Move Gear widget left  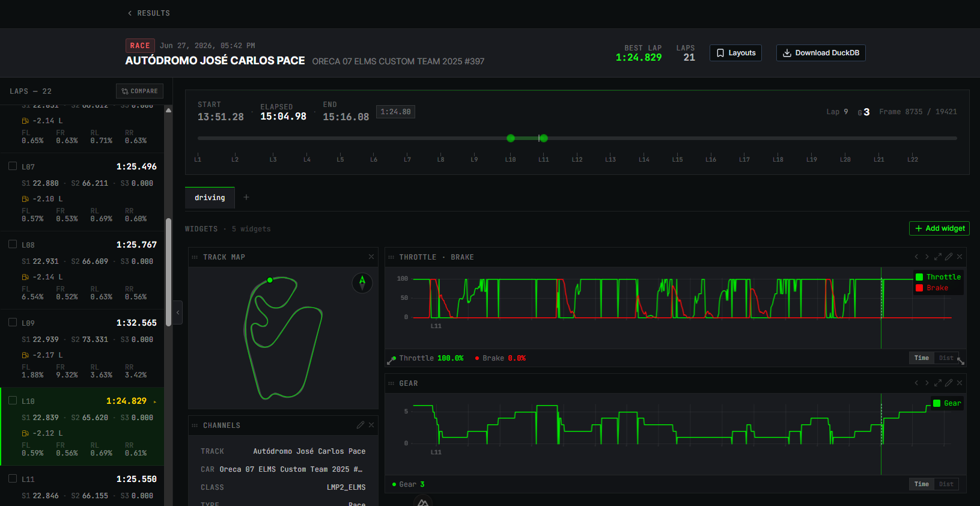click(x=916, y=383)
